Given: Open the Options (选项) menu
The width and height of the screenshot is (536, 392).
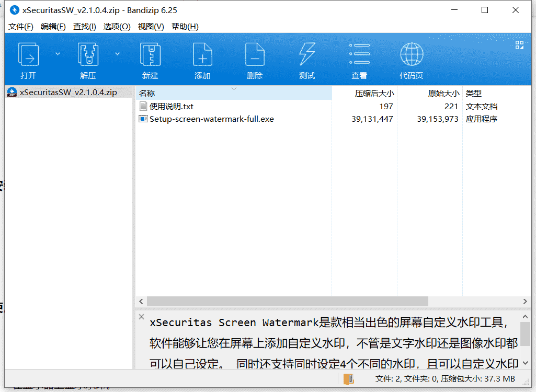Looking at the screenshot, I should (117, 27).
